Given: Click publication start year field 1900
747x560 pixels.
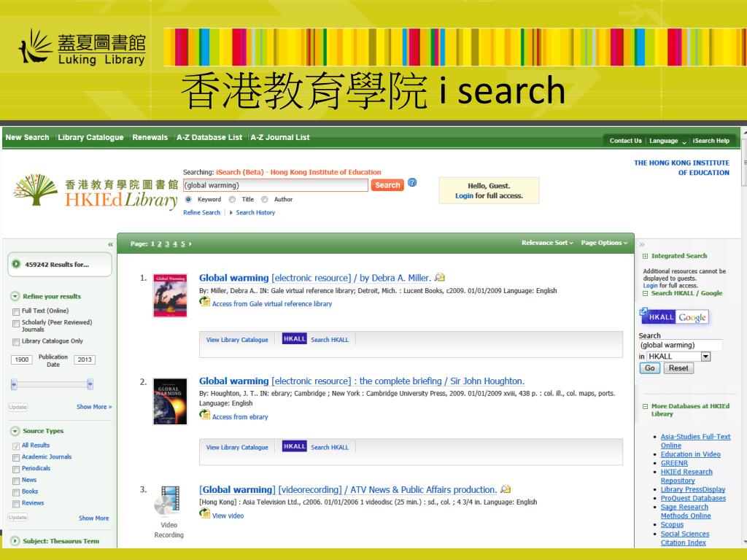Looking at the screenshot, I should pos(21,359).
